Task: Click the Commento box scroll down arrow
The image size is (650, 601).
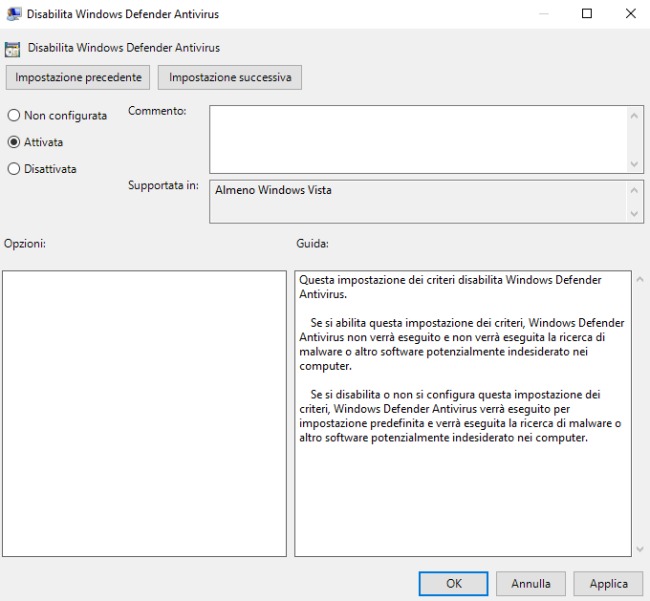Action: [634, 164]
